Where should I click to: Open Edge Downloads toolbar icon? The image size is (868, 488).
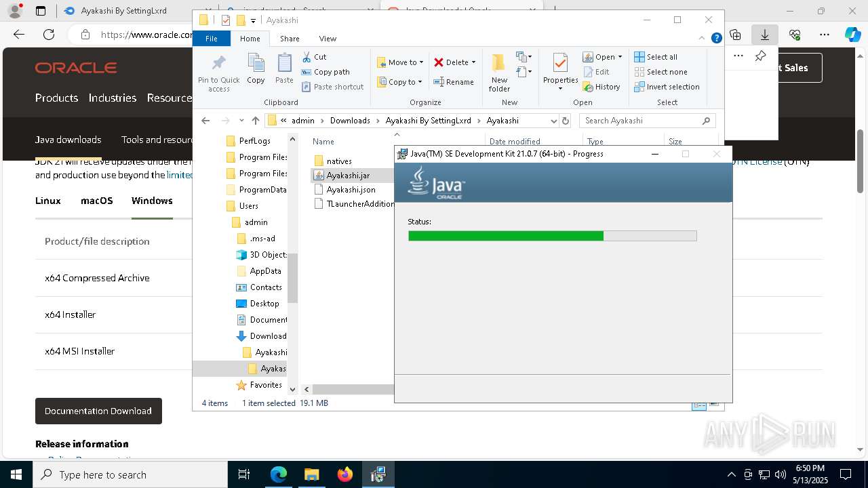coord(764,35)
